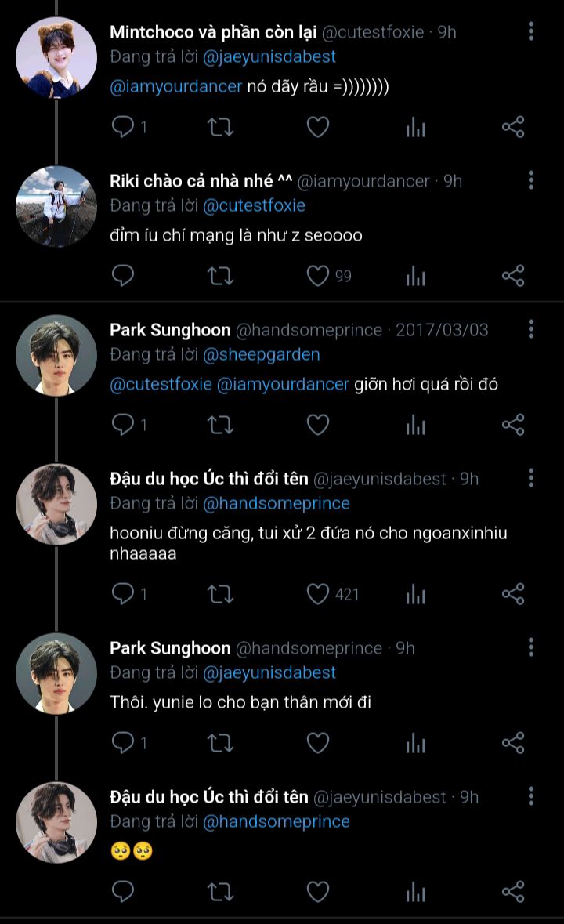Like the tweet with 421 likes
This screenshot has height=924, width=564.
pos(317,594)
